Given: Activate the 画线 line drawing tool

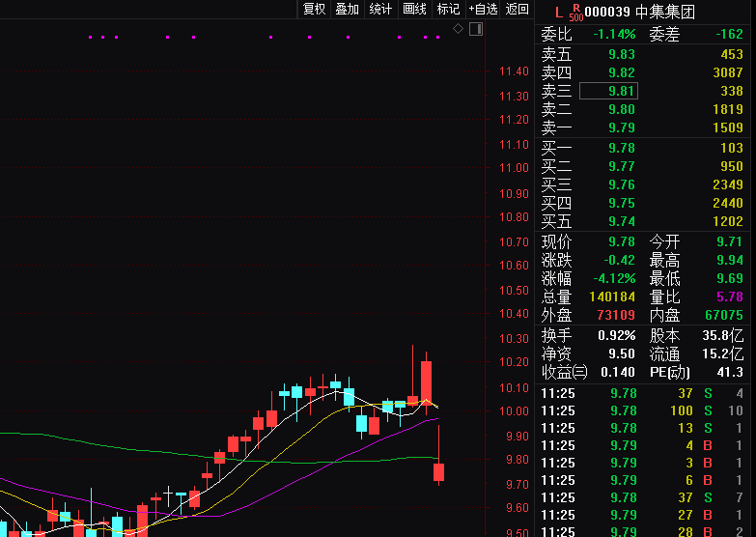Looking at the screenshot, I should pos(414,9).
